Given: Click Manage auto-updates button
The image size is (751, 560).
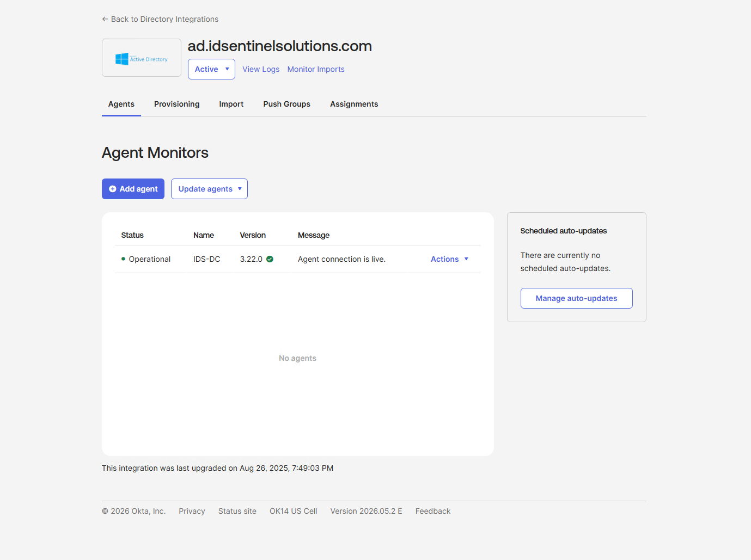Looking at the screenshot, I should pos(576,298).
